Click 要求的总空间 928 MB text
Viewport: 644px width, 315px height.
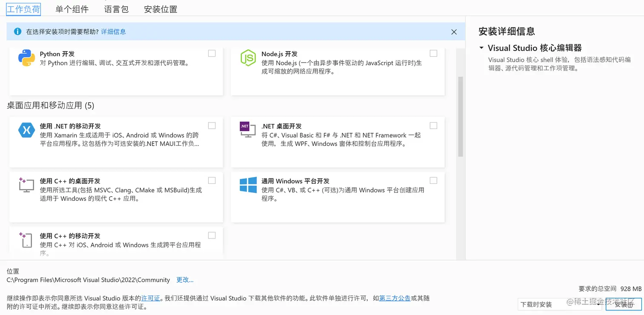tap(610, 289)
